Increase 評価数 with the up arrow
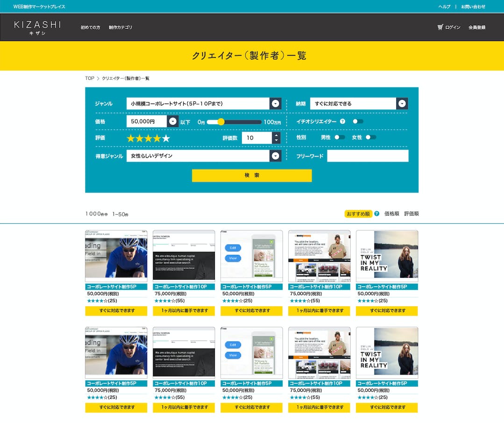Viewport: 504px width, 423px height. coord(276,135)
